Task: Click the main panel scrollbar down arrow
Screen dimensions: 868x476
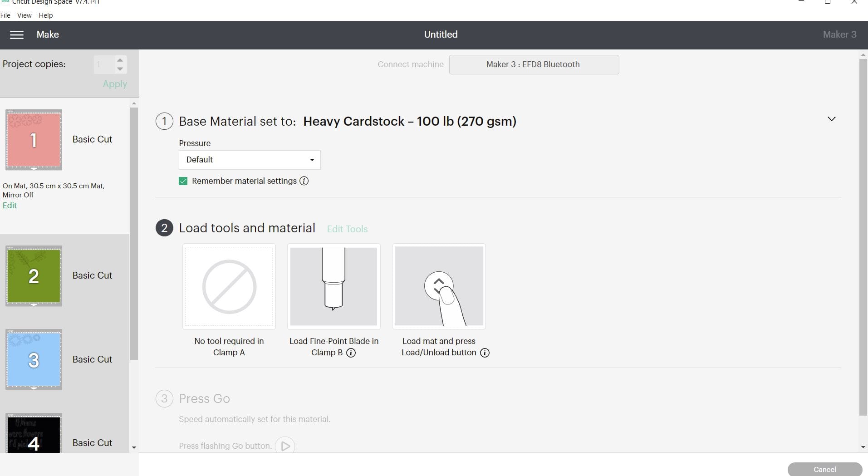Action: click(x=863, y=447)
